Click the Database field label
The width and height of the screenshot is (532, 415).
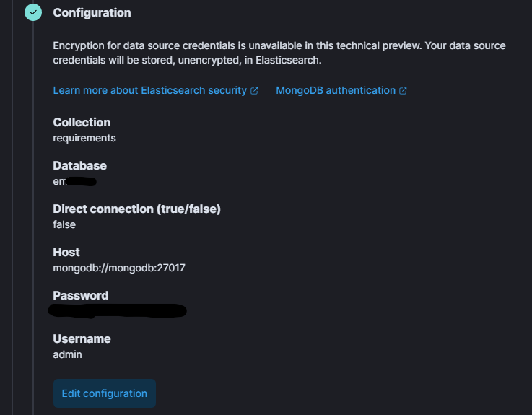[x=79, y=166]
